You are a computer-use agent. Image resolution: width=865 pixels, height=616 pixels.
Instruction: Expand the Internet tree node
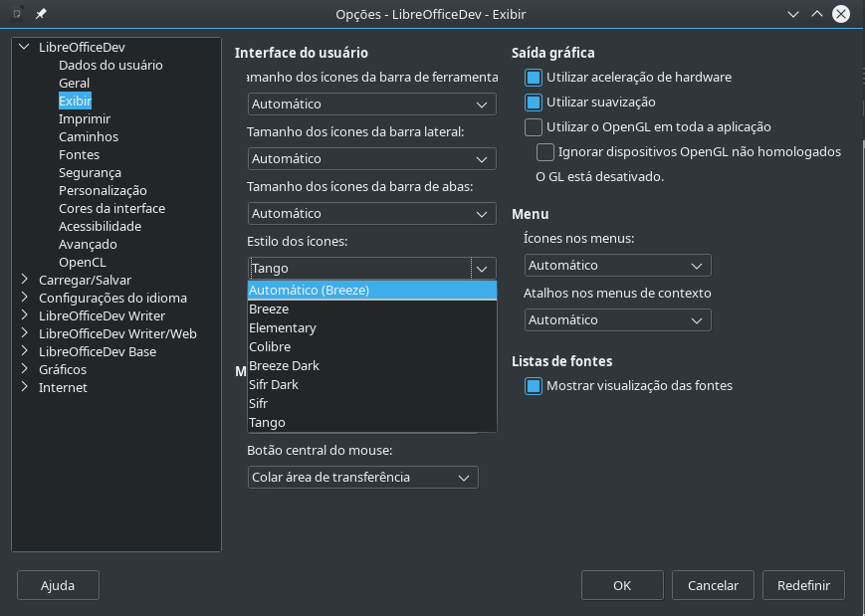tap(24, 387)
